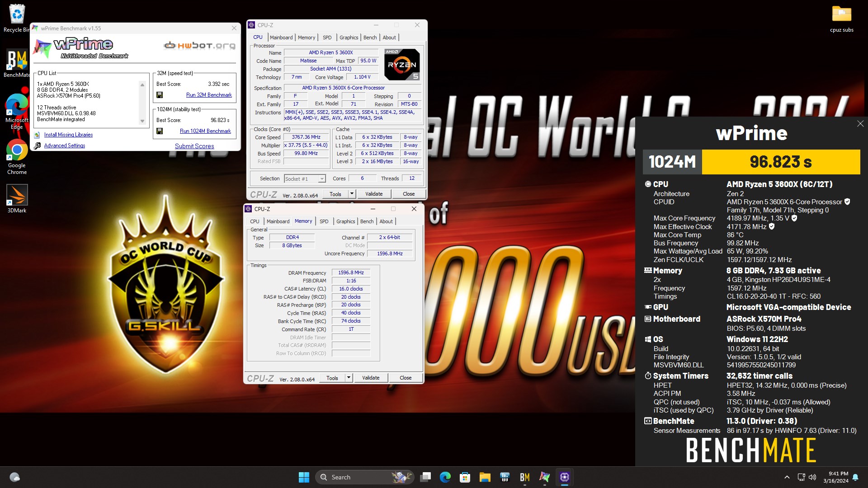Viewport: 868px width, 488px height.
Task: Click the HWBOT.org logo in wPrime
Action: click(199, 45)
